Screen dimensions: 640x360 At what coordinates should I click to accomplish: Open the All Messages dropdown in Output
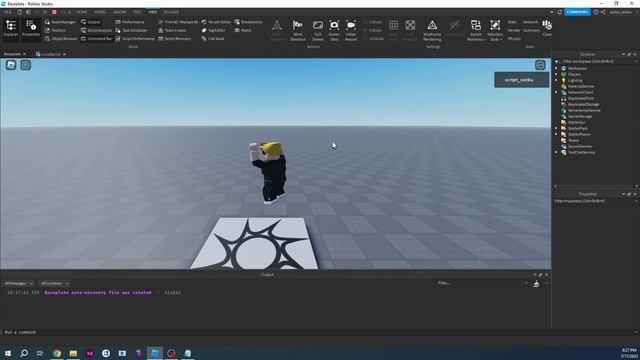click(x=18, y=283)
